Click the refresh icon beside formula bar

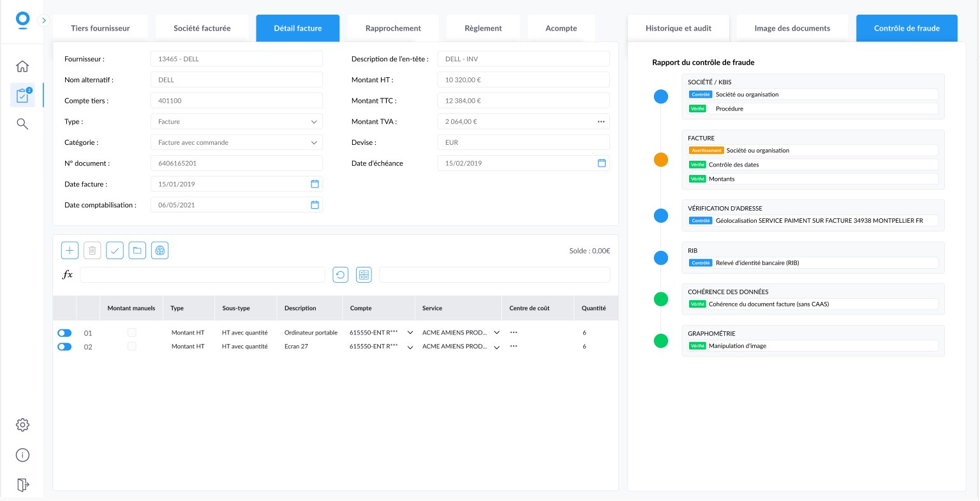(x=341, y=275)
